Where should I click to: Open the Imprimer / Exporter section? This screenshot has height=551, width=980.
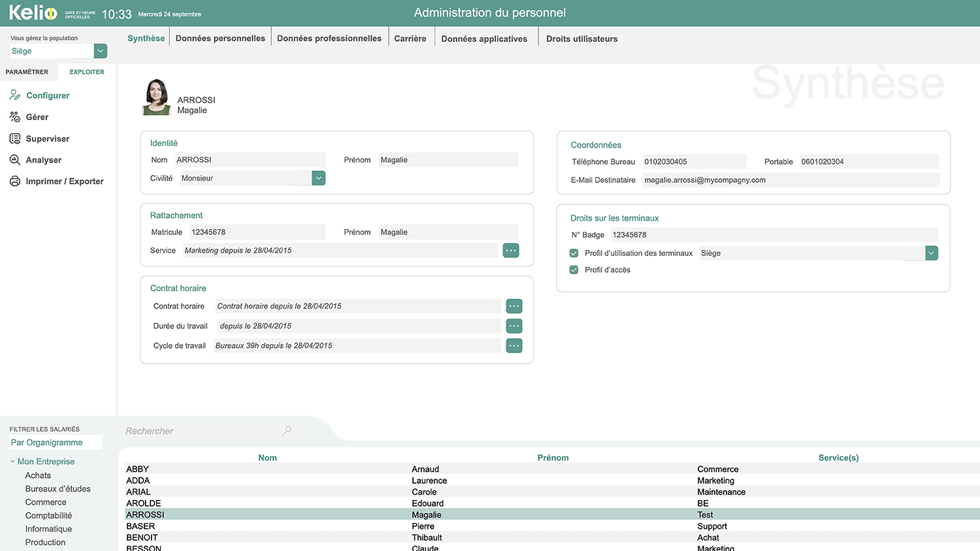click(x=63, y=181)
